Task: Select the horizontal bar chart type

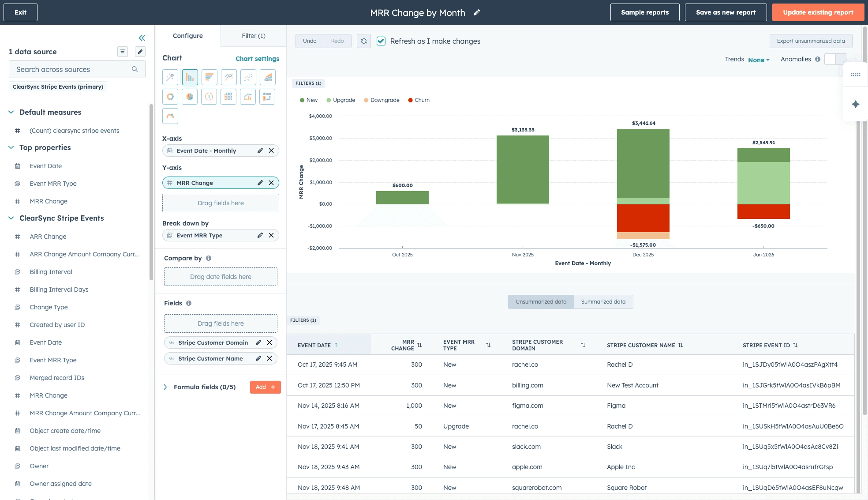Action: pyautogui.click(x=209, y=77)
